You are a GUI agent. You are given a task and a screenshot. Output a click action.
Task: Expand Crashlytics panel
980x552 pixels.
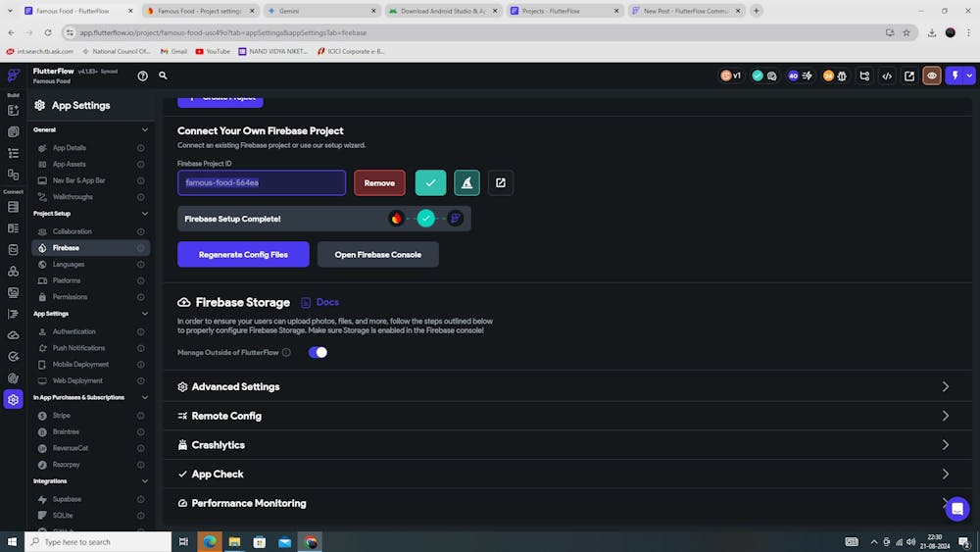point(566,445)
